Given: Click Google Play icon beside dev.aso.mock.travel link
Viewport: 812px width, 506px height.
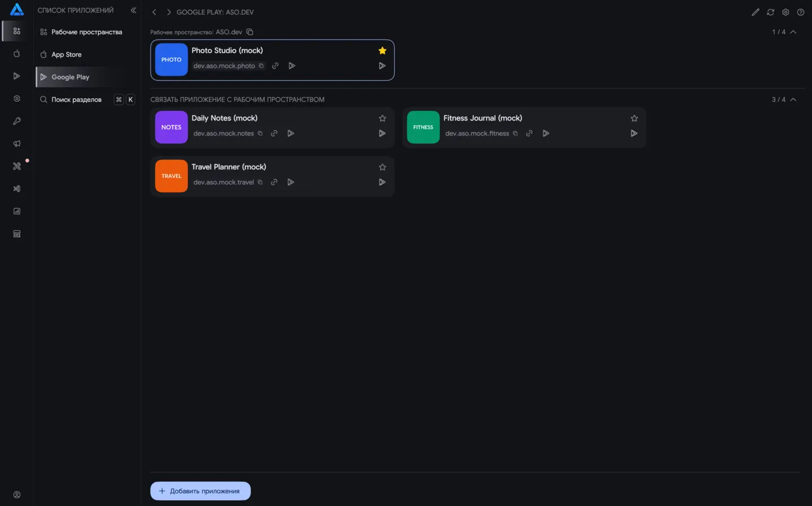Looking at the screenshot, I should (x=290, y=182).
